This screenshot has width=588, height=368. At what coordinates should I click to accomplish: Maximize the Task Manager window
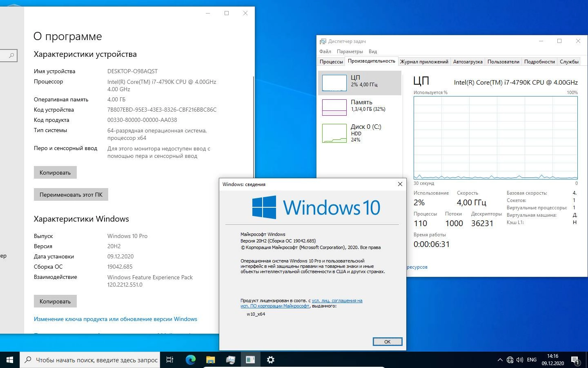pos(559,41)
